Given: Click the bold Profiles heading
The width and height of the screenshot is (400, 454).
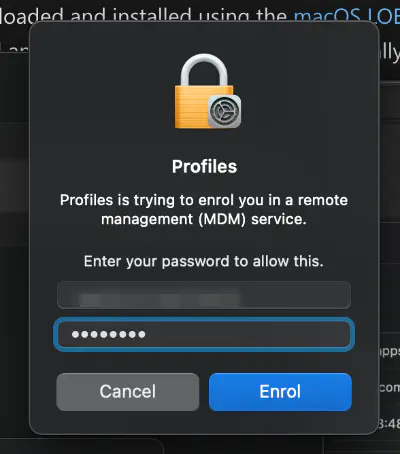Looking at the screenshot, I should [x=204, y=166].
